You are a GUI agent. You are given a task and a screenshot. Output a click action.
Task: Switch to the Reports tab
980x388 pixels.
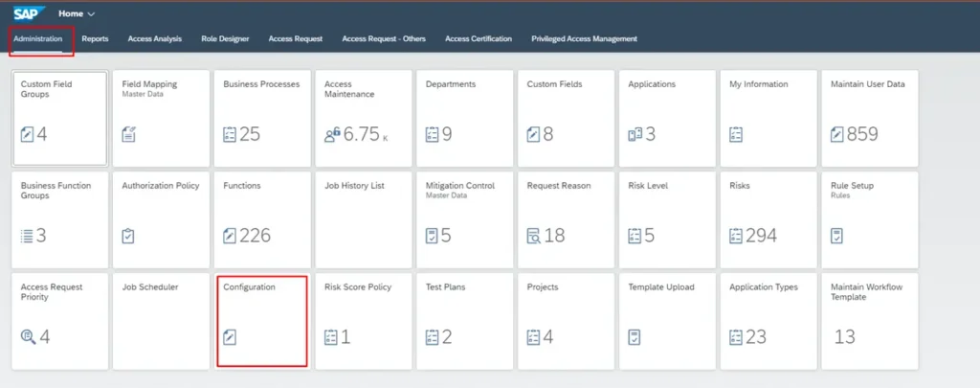(95, 39)
